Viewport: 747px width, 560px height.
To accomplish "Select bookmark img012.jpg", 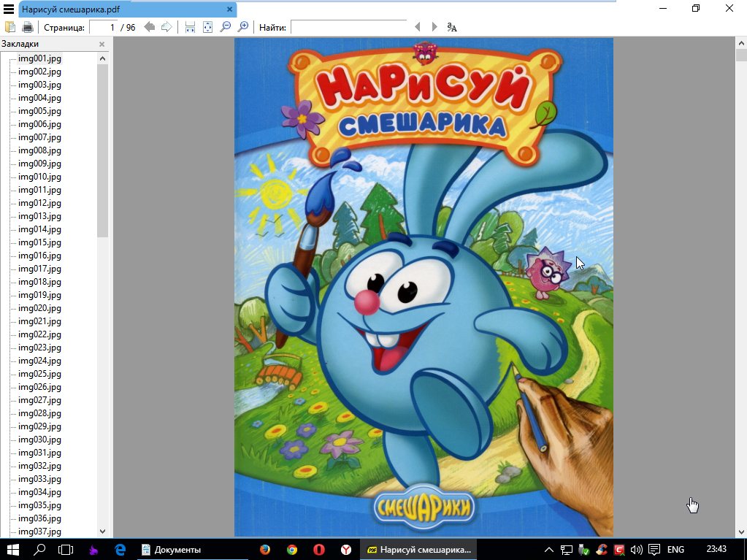I will (39, 203).
